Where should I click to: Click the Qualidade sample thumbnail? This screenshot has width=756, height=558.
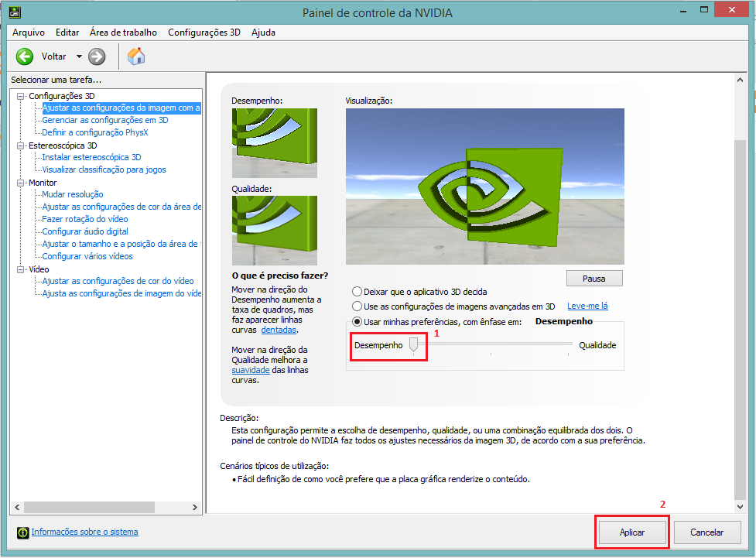coord(275,231)
